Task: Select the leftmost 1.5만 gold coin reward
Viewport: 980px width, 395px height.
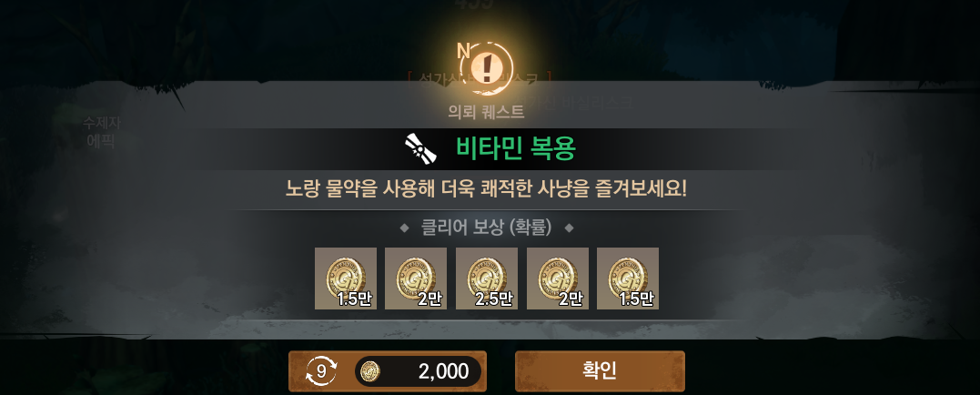Action: [x=346, y=279]
